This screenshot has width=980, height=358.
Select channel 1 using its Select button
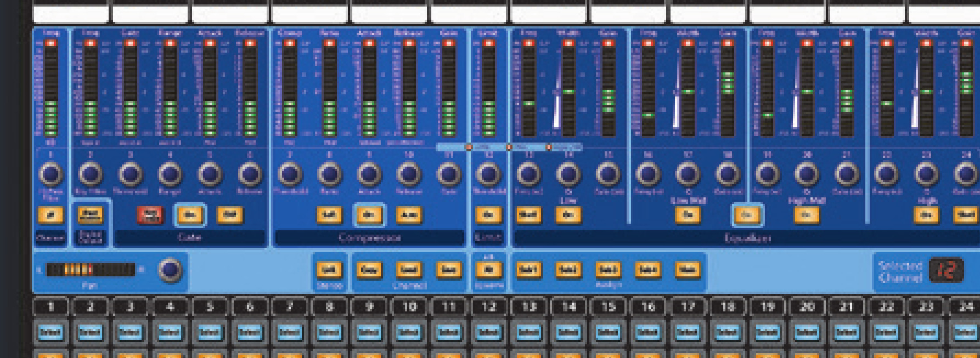tap(50, 332)
